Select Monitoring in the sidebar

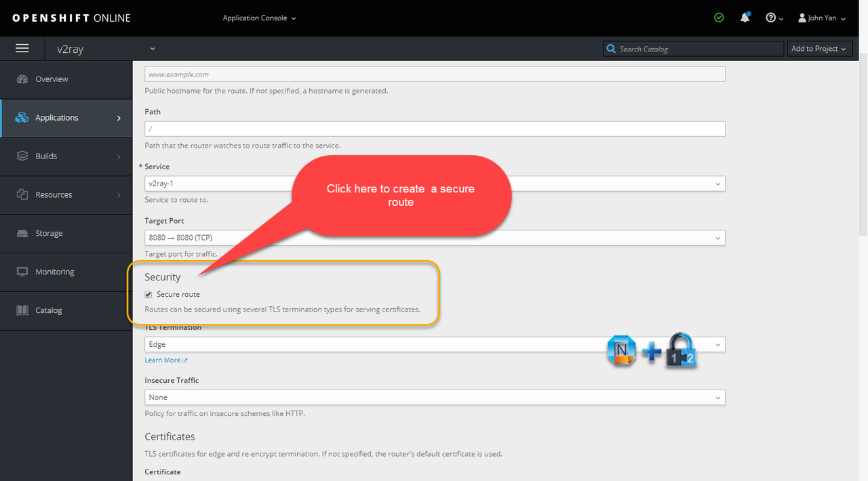(66, 272)
